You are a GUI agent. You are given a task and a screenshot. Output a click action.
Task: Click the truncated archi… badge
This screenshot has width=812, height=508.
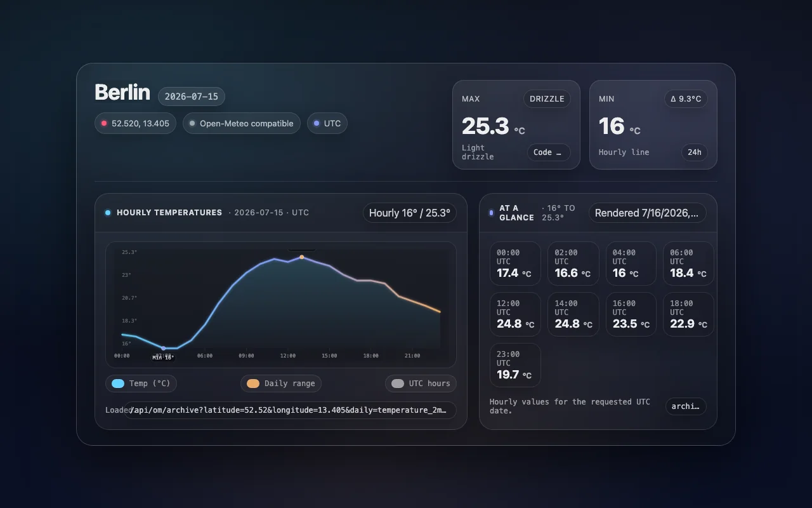[x=686, y=406]
